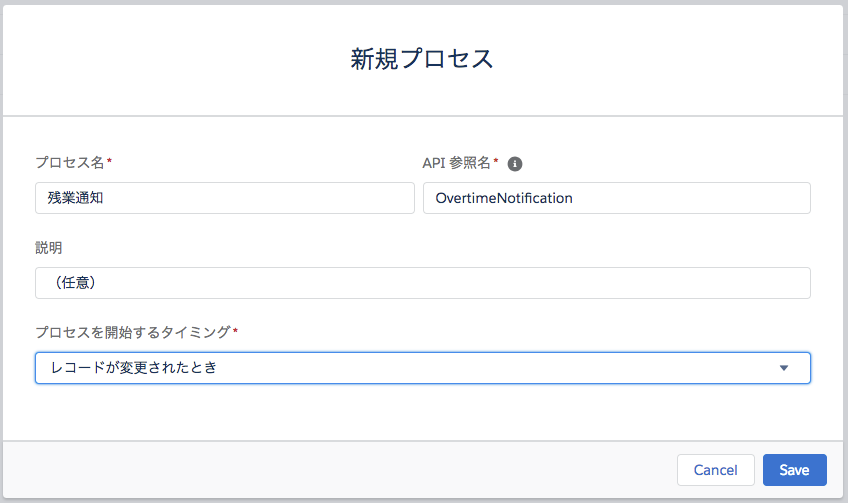The height and width of the screenshot is (503, 848).
Task: Click the Cancel button
Action: coord(716,470)
